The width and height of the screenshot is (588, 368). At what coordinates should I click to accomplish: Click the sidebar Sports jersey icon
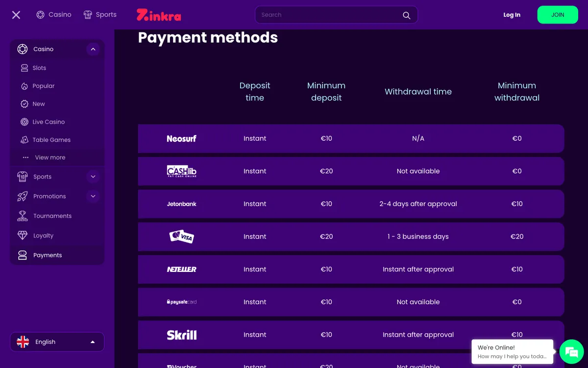click(23, 177)
